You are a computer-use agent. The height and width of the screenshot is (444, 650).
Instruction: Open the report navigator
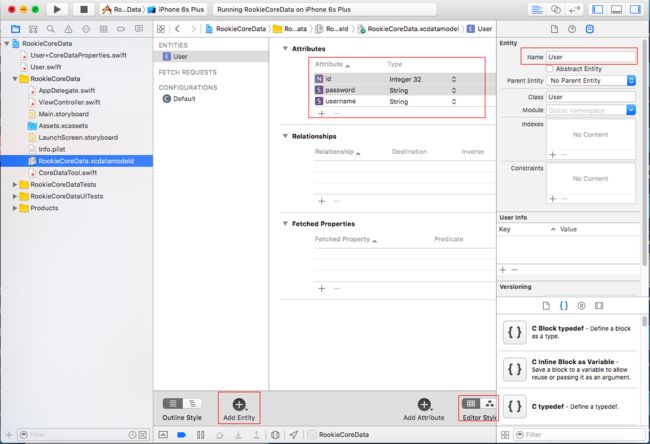click(x=139, y=29)
